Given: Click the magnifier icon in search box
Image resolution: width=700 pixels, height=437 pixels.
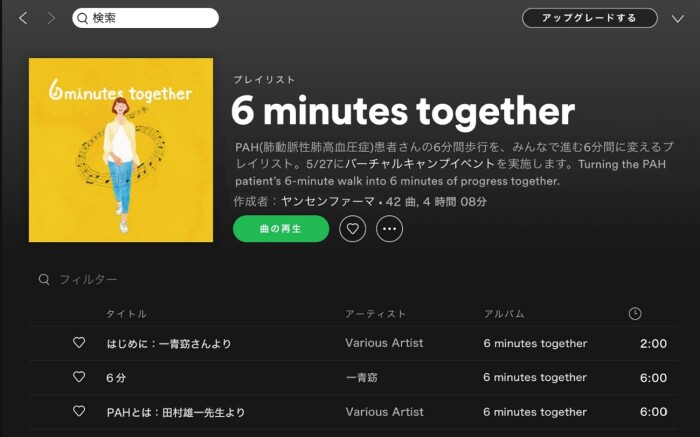Looking at the screenshot, I should (82, 18).
